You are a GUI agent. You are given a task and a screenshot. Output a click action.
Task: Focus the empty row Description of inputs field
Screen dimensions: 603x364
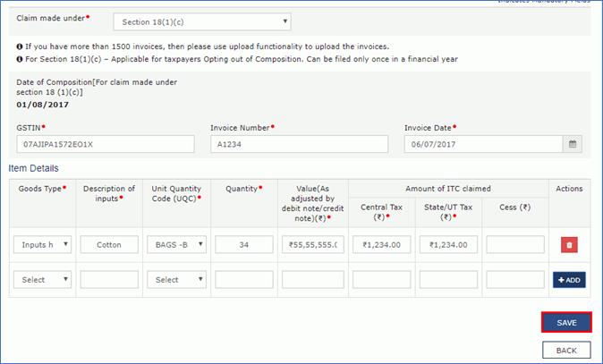[x=109, y=279]
